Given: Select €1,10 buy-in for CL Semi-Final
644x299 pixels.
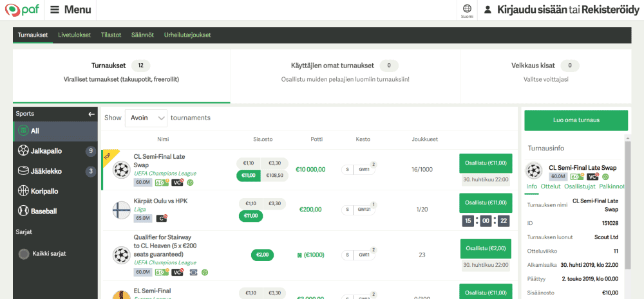Looking at the screenshot, I should (249, 163).
